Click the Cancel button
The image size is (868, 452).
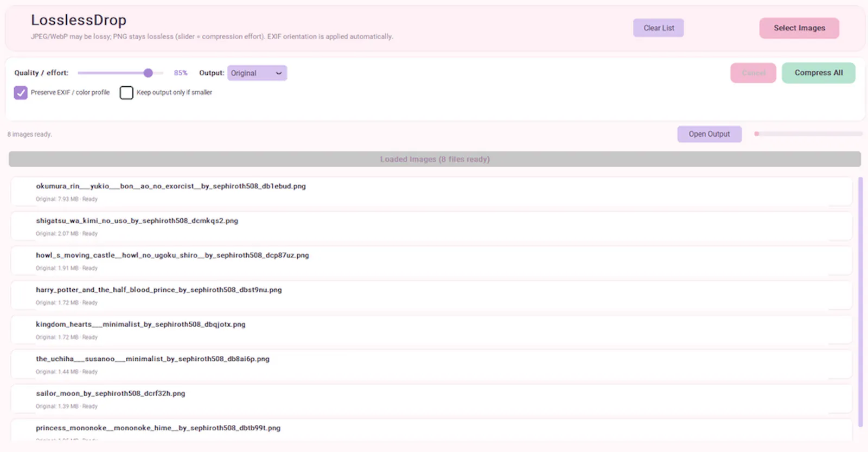tap(753, 73)
